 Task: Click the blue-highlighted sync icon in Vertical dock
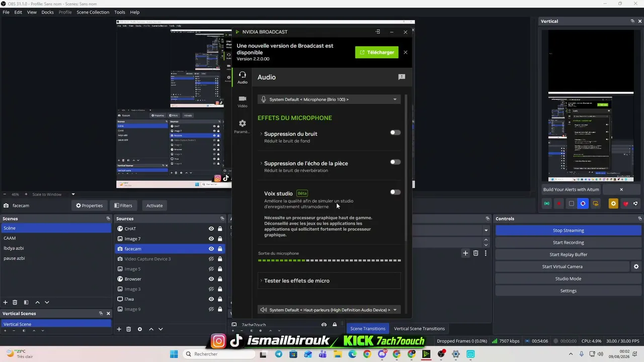[583, 204]
